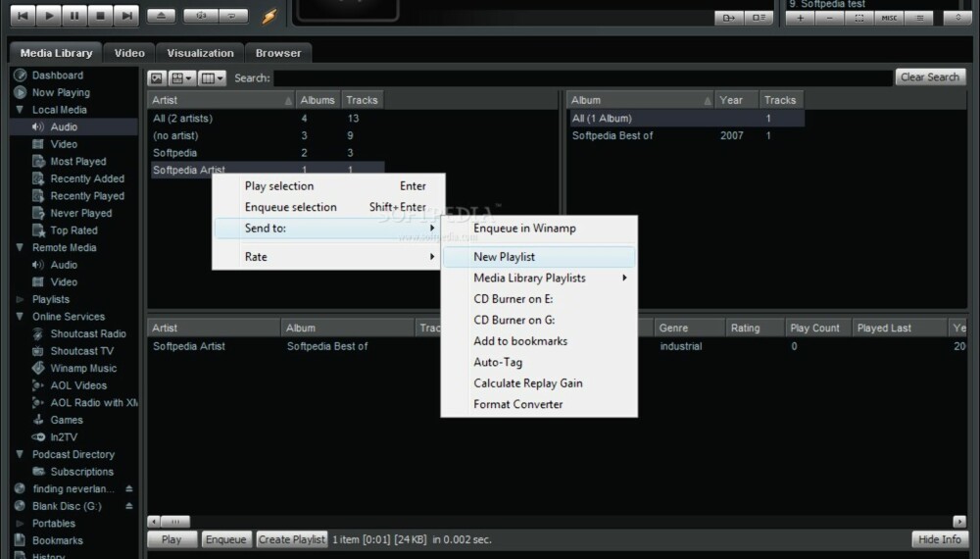Click the playlist select button
980x559 pixels.
click(x=859, y=18)
